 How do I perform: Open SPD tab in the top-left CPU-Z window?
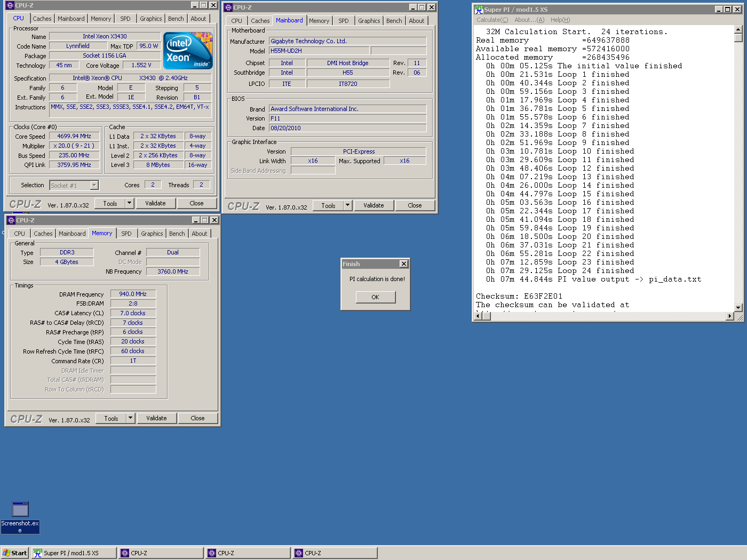coord(125,19)
